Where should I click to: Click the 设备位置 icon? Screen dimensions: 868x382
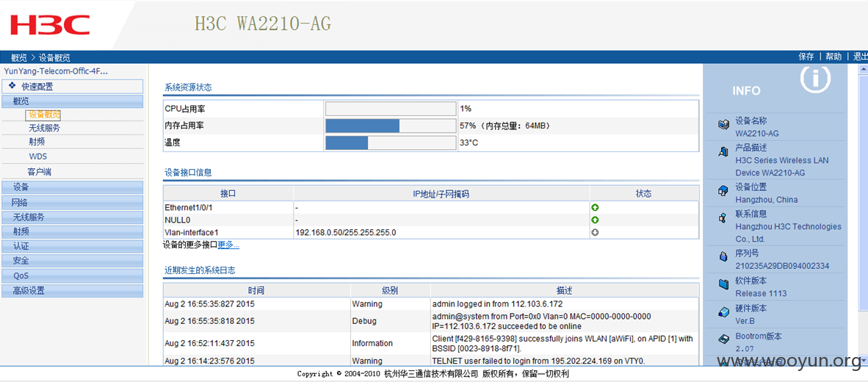[x=723, y=191]
